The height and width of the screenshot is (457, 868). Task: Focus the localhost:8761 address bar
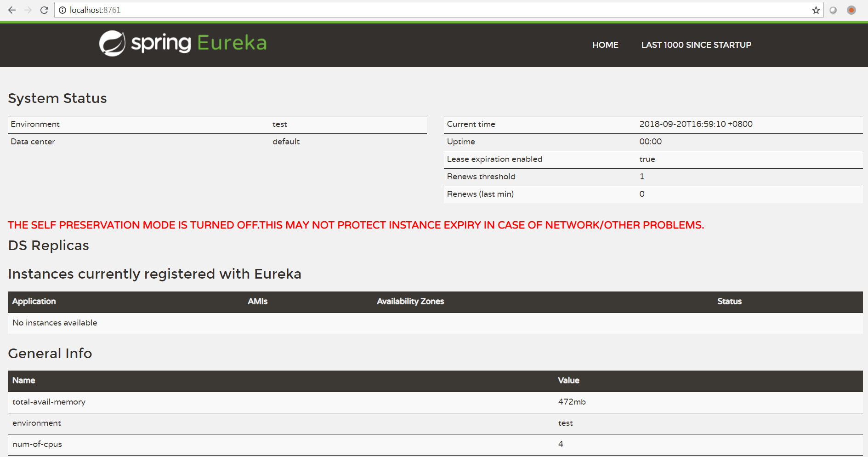414,10
